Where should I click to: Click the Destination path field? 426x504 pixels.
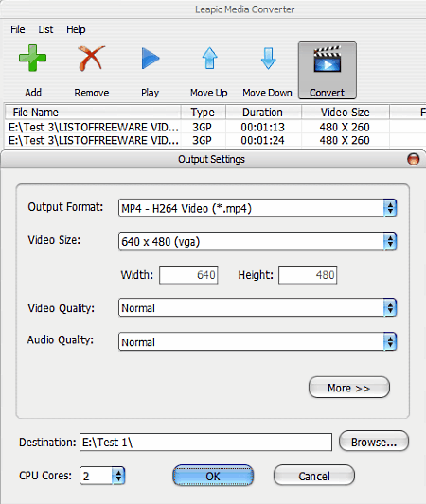pyautogui.click(x=206, y=442)
